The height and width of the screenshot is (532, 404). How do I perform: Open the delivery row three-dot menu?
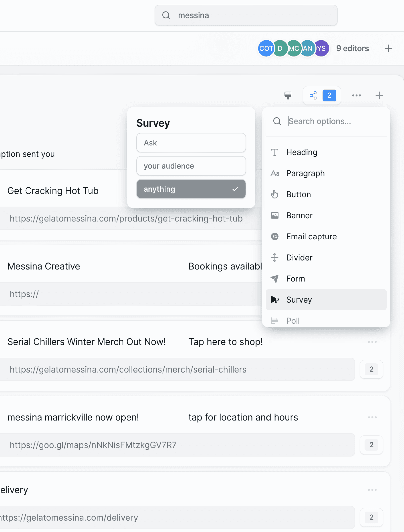coord(372,490)
